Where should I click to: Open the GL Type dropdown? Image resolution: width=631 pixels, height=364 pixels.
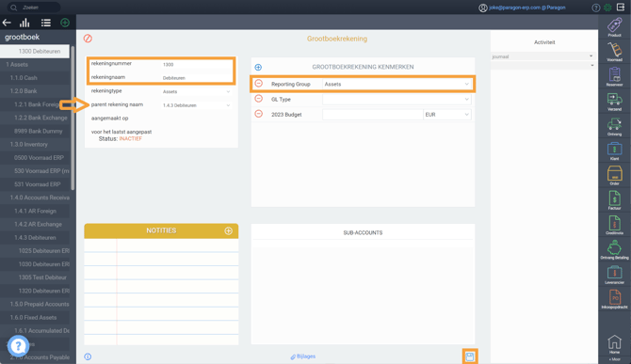(x=396, y=100)
